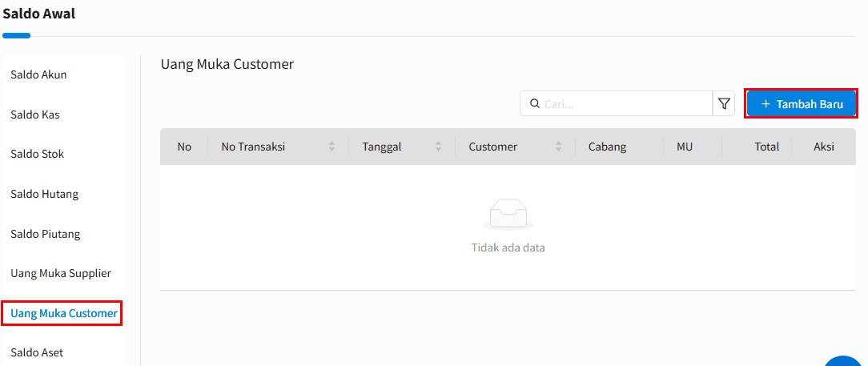Open Saldo Akun menu item

coord(38,74)
